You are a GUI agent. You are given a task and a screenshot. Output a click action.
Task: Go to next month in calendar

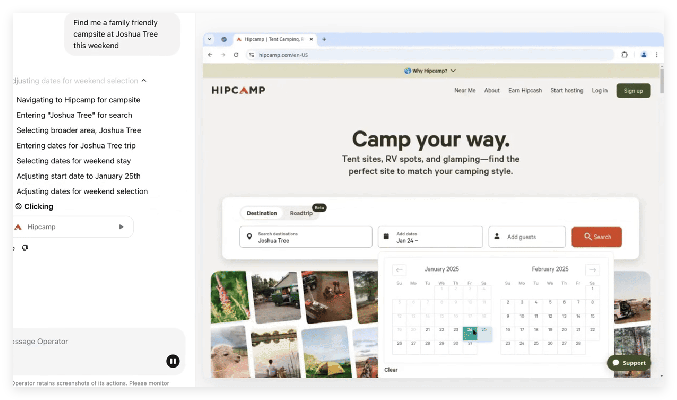[x=592, y=270]
